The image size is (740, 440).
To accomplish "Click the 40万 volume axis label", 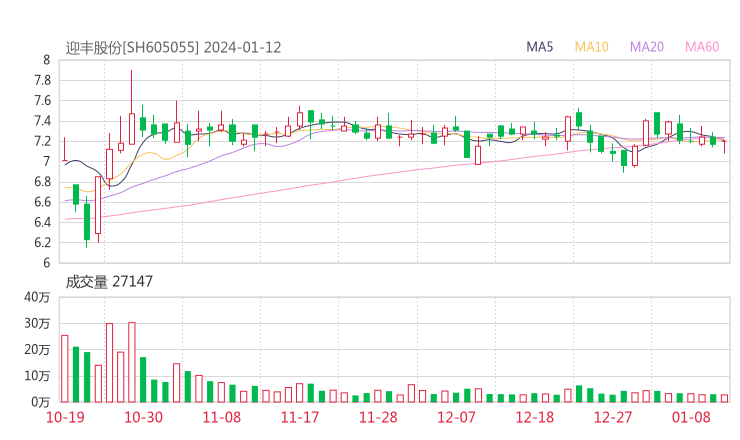I will pyautogui.click(x=37, y=297).
